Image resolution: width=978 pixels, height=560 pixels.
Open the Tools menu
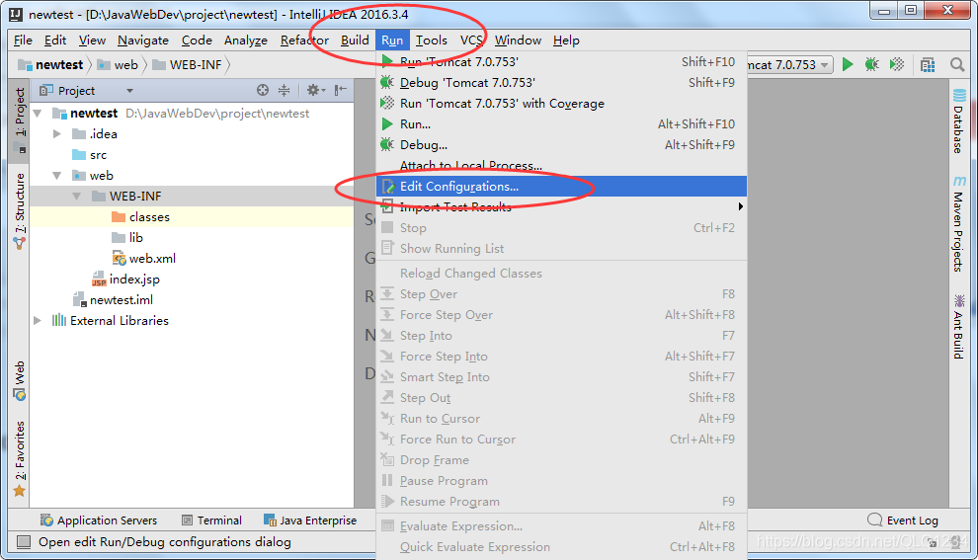click(431, 40)
